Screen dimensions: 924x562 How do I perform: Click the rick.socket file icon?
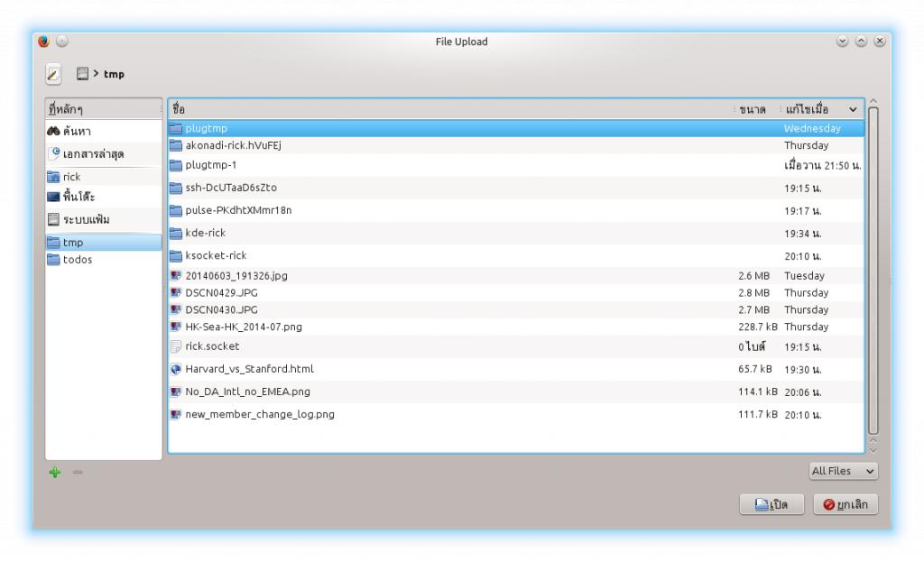[176, 346]
